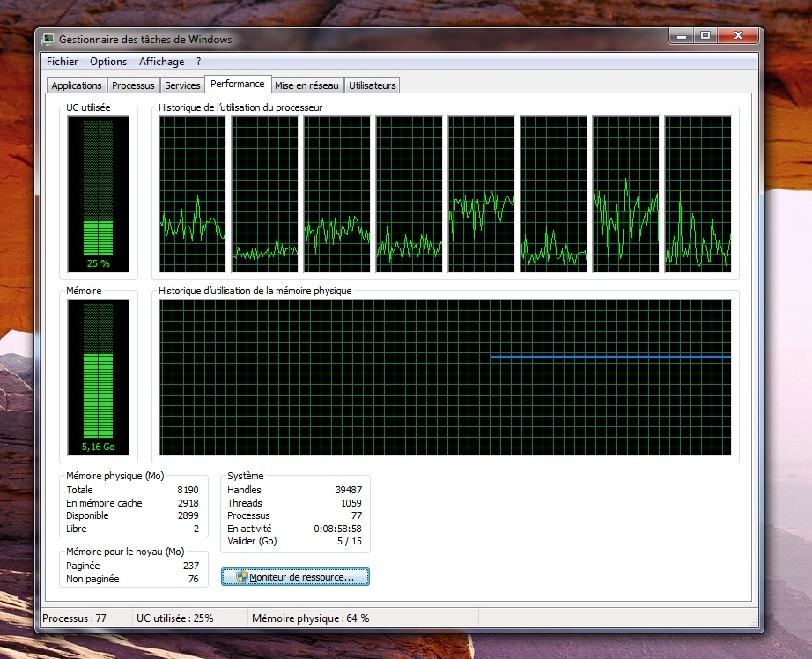The width and height of the screenshot is (812, 659).
Task: Switch to the Applications tab
Action: click(x=77, y=85)
